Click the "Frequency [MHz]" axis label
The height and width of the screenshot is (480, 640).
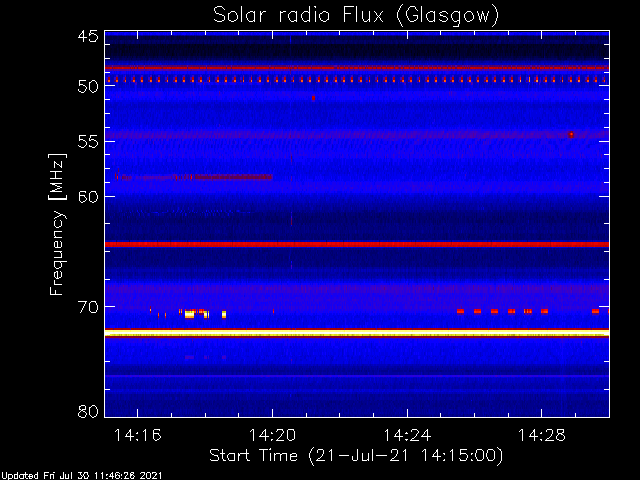pos(56,224)
